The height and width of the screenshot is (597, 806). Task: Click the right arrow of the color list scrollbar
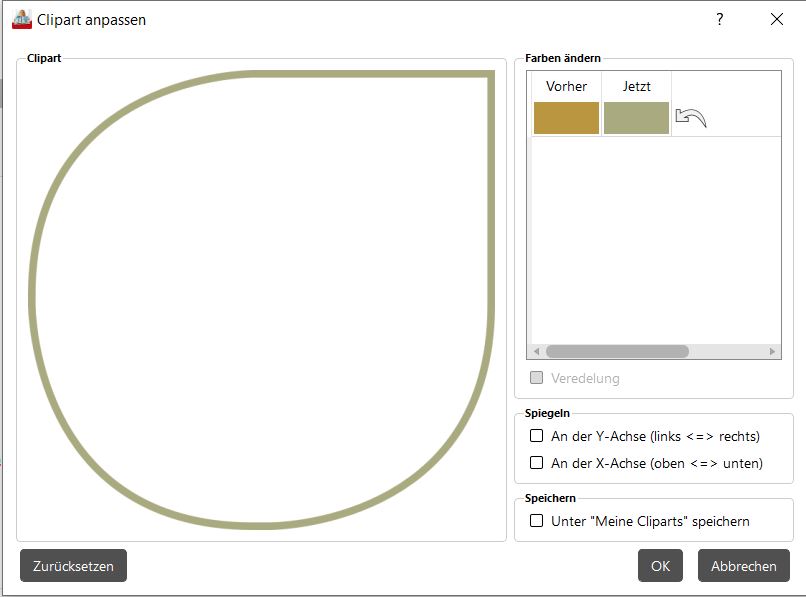(772, 352)
